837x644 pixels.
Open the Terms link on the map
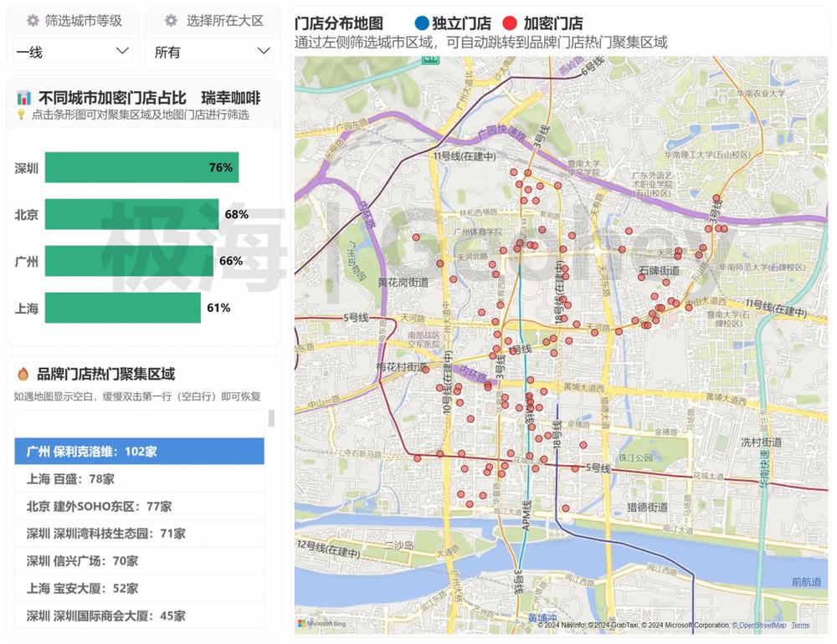click(800, 625)
